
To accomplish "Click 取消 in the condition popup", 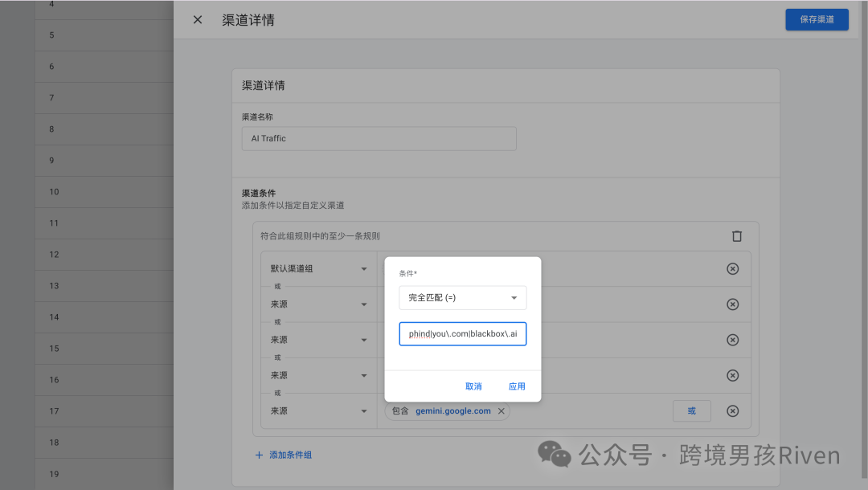I will pyautogui.click(x=473, y=386).
